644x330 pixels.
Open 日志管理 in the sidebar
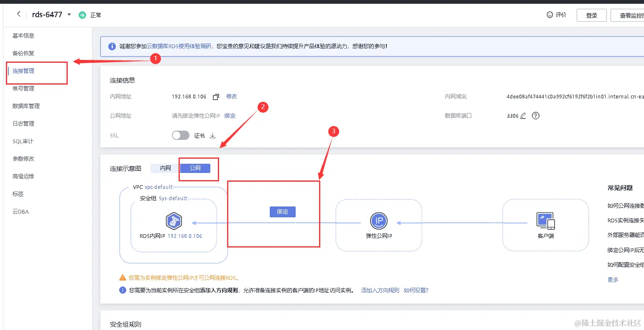(23, 124)
